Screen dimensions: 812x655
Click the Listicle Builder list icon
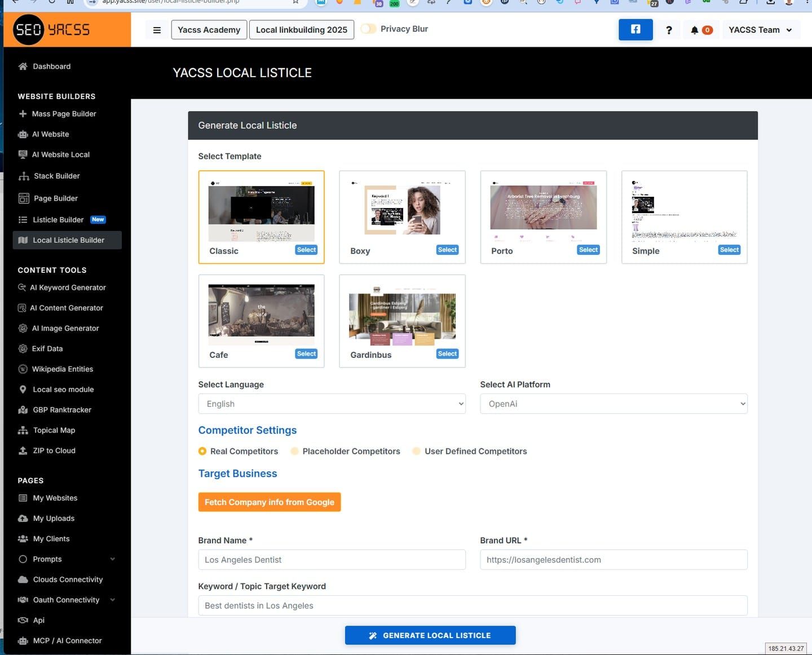pos(23,220)
